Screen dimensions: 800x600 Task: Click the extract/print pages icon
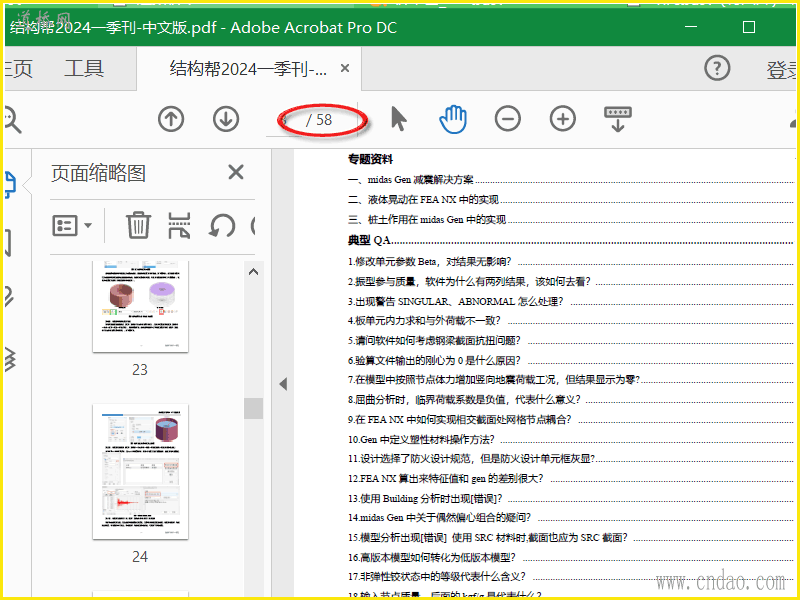[179, 225]
